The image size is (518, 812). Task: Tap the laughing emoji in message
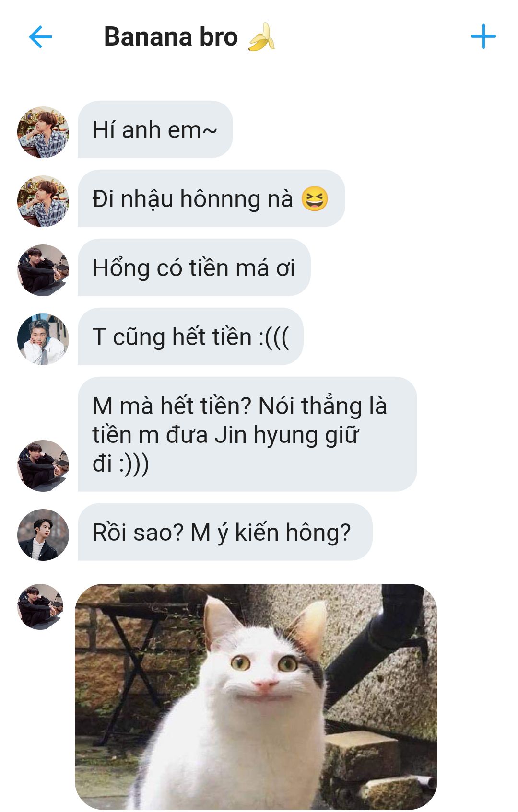pyautogui.click(x=315, y=199)
